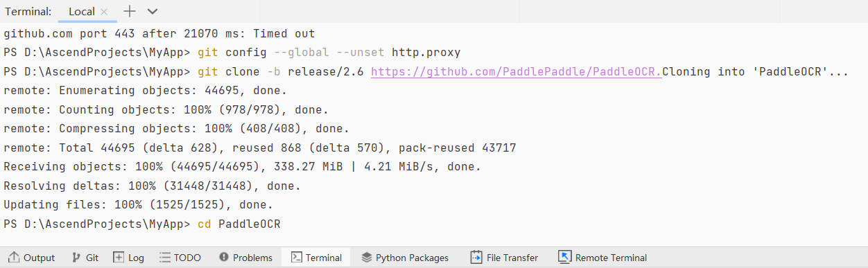Viewport: 868px width, 268px height.
Task: Open Python Packages panel
Action: click(x=405, y=258)
